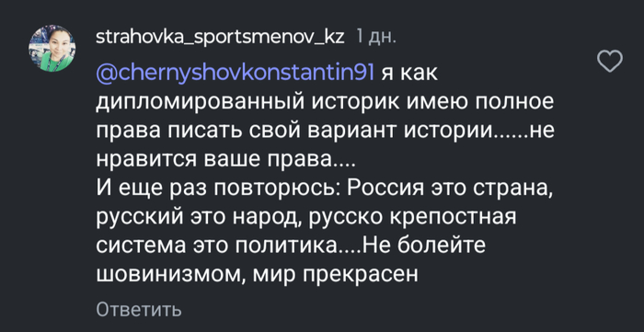
Task: Click the phrase историк имею полное
Action: click(431, 103)
